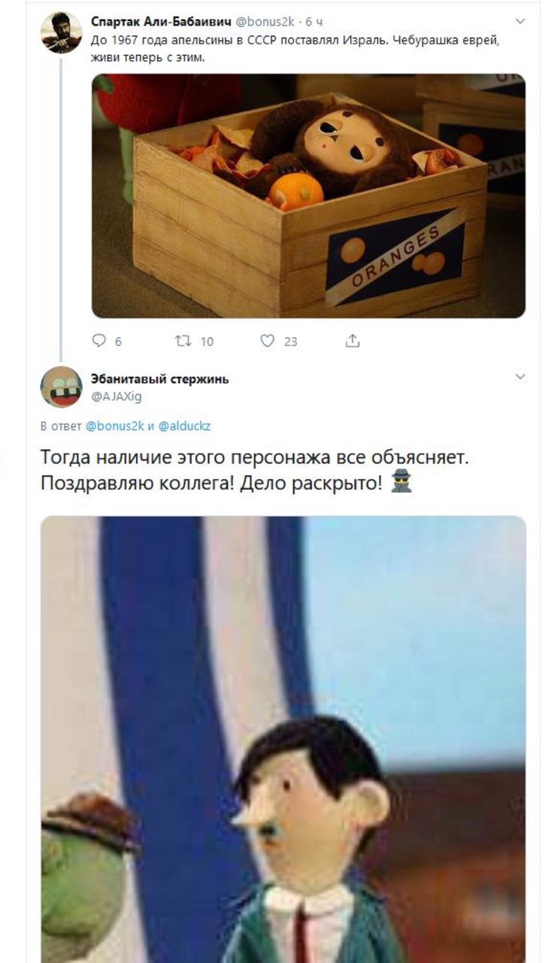Open the @alduckz mention link
Viewport: 560px width, 963px height.
coord(185,426)
